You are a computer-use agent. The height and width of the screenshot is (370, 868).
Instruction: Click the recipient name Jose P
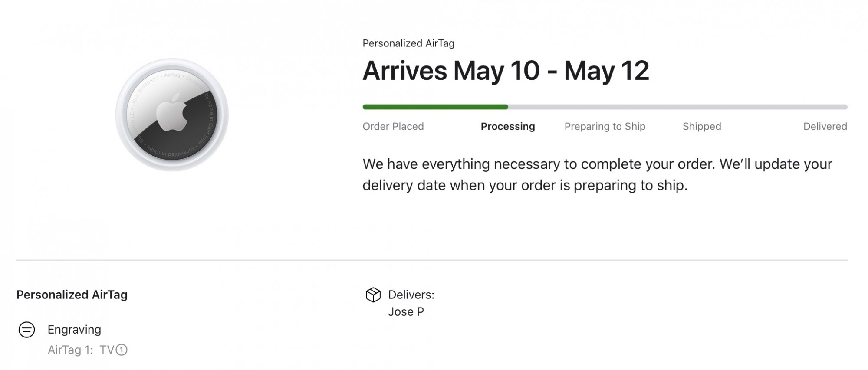pos(406,312)
